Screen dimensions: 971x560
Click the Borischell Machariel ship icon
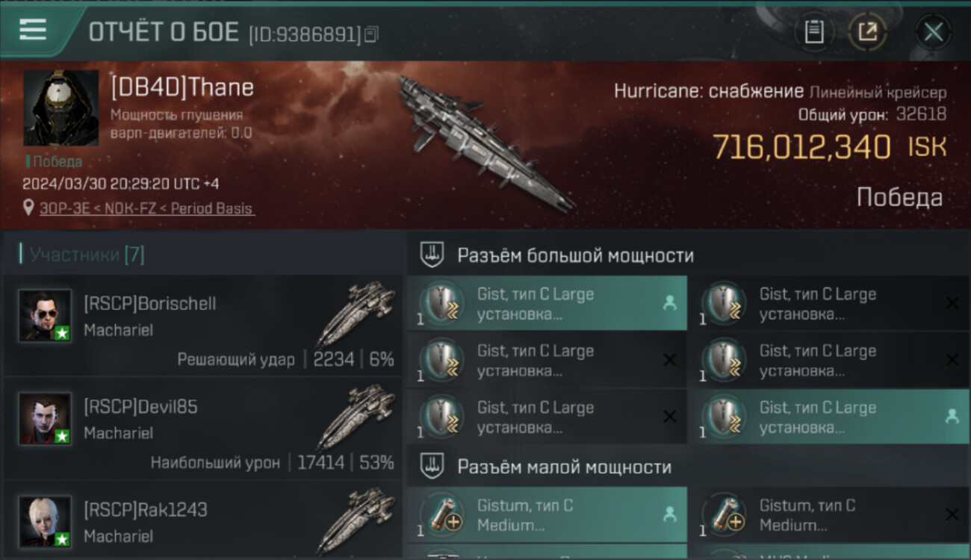coord(356,314)
